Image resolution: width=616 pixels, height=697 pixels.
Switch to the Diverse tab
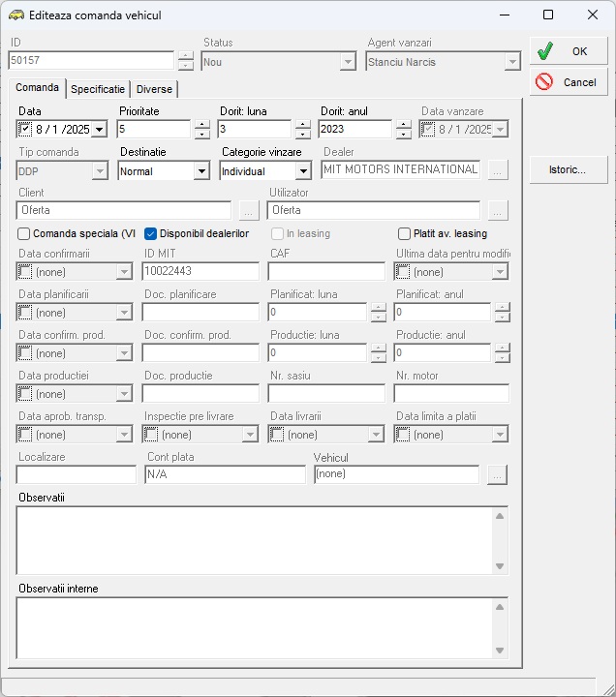[x=154, y=89]
